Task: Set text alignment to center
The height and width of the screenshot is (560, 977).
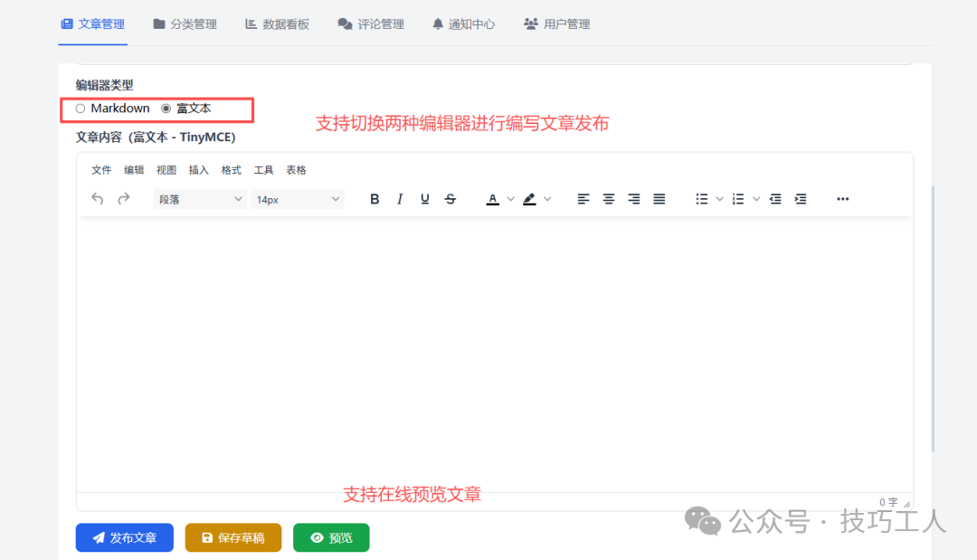Action: [608, 198]
